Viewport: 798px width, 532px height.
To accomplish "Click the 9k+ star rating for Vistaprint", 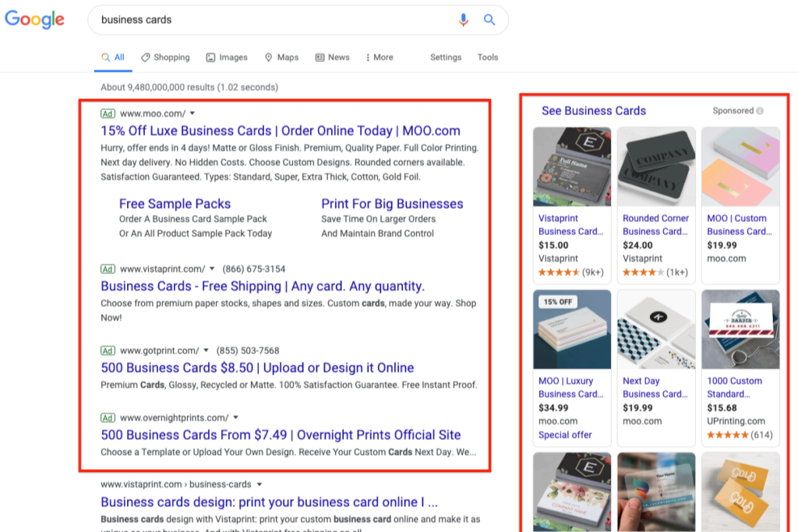I will [x=571, y=272].
